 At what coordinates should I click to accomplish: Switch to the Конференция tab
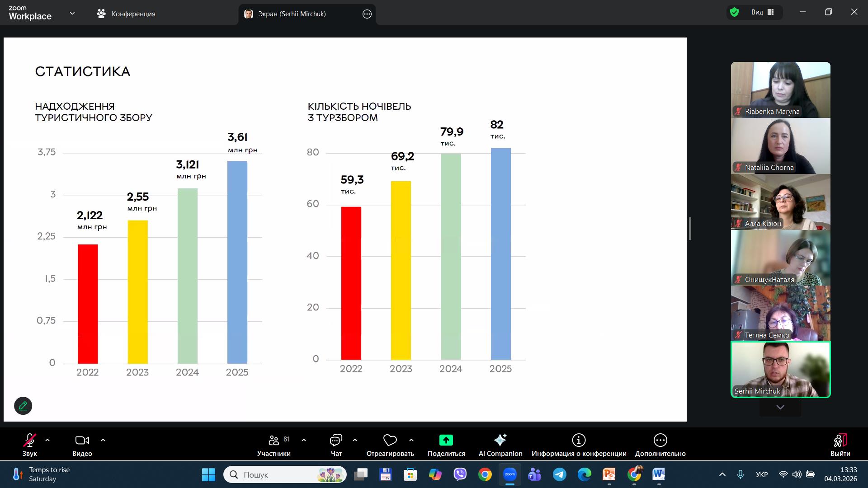coord(126,14)
